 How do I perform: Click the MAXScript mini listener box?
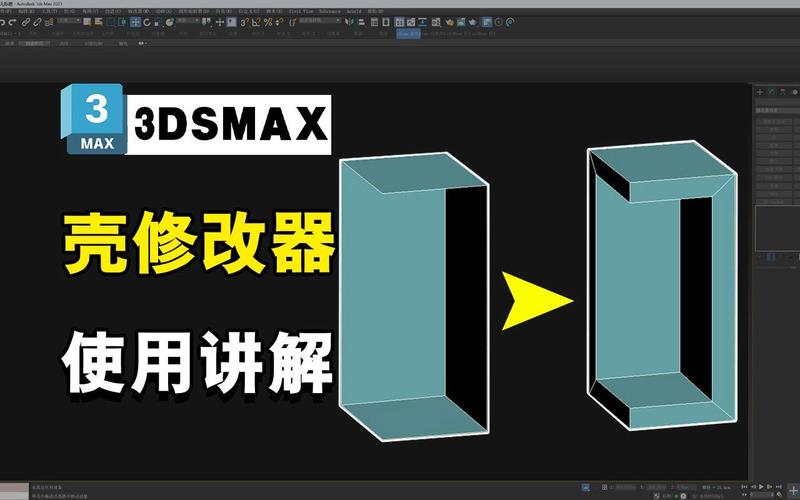point(15,491)
